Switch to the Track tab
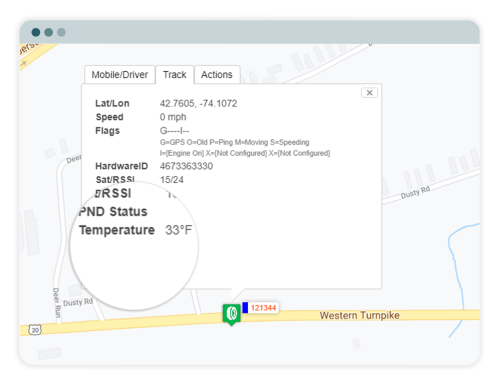500x385 pixels. click(175, 75)
